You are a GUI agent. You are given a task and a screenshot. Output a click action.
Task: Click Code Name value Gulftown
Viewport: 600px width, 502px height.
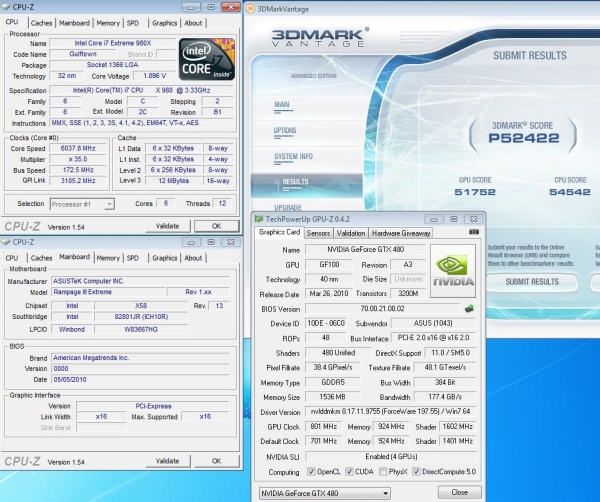(83, 54)
